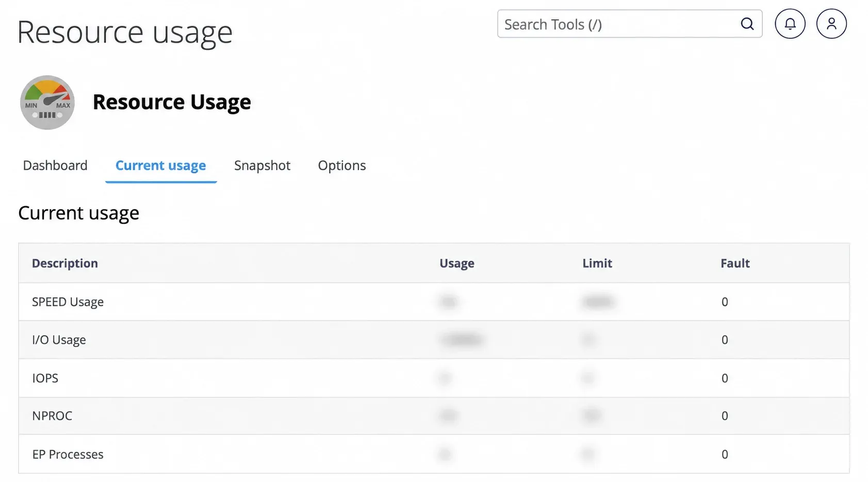Select the NPROC row label
The image size is (868, 482).
click(52, 416)
